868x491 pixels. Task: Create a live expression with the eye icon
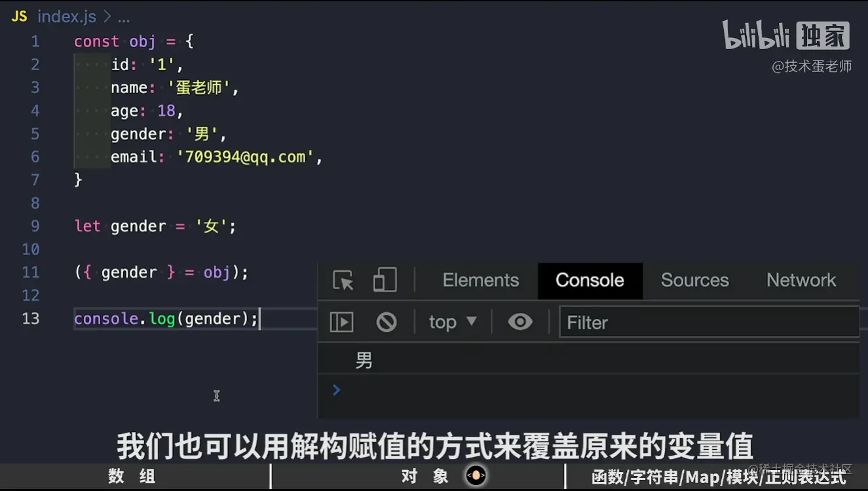(519, 321)
